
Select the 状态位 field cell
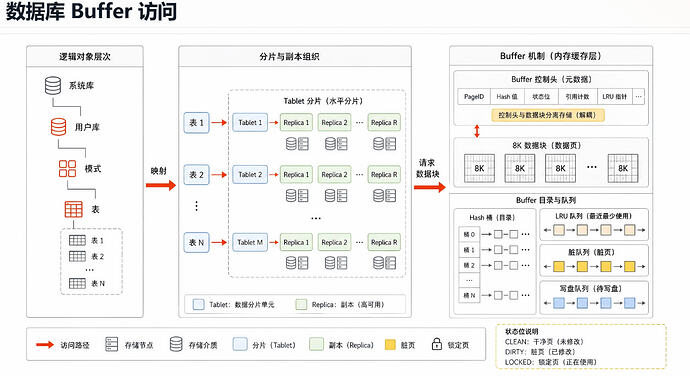pyautogui.click(x=541, y=96)
